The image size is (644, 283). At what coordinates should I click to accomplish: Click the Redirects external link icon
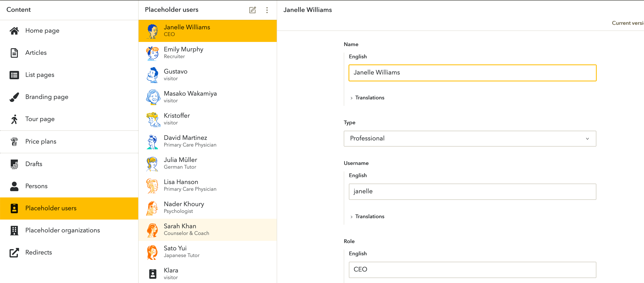(x=14, y=252)
